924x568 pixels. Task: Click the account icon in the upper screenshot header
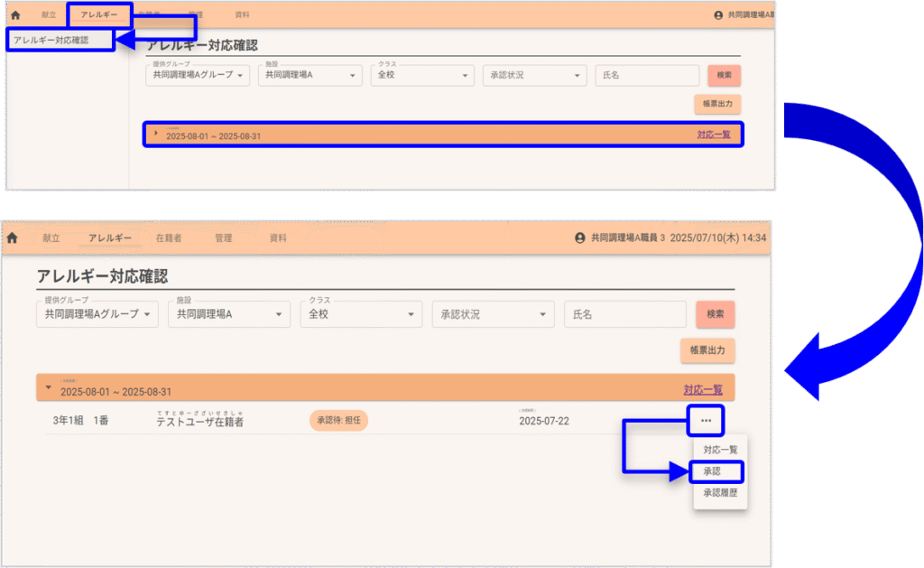click(x=718, y=15)
